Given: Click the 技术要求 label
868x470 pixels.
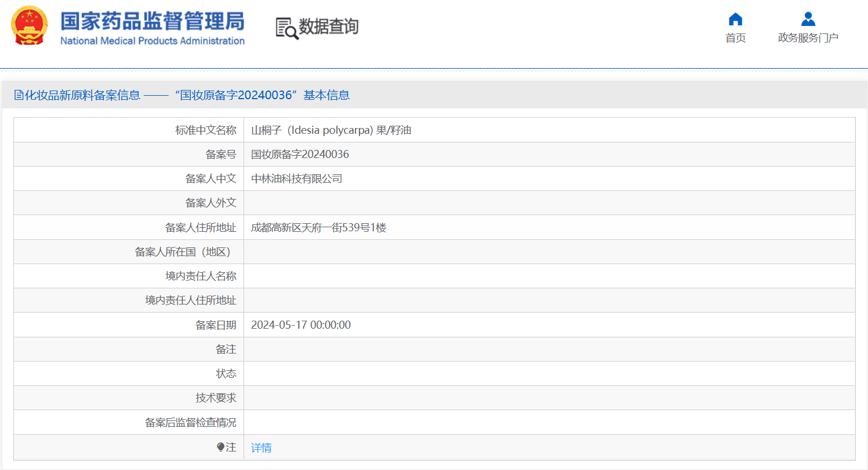Looking at the screenshot, I should click(216, 398).
